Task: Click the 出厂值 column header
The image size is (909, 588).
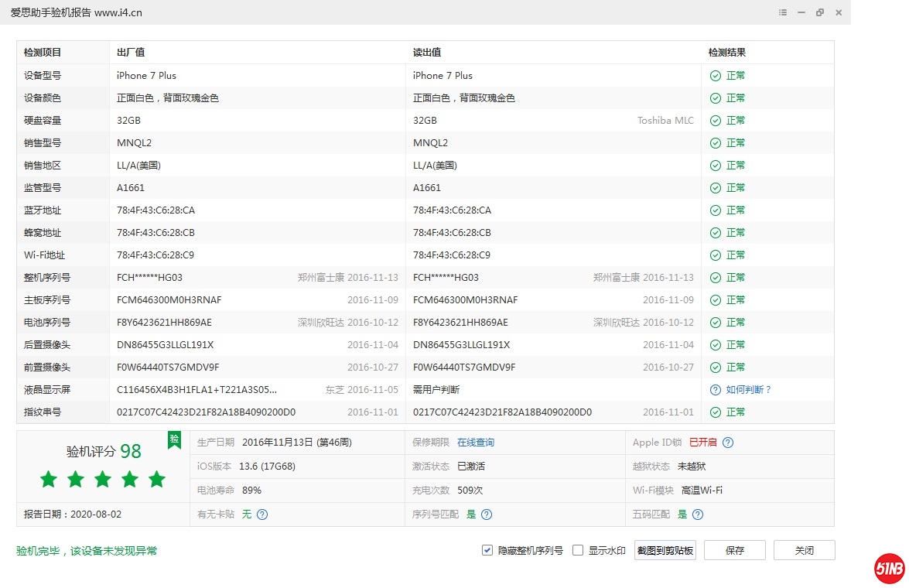Action: click(131, 53)
